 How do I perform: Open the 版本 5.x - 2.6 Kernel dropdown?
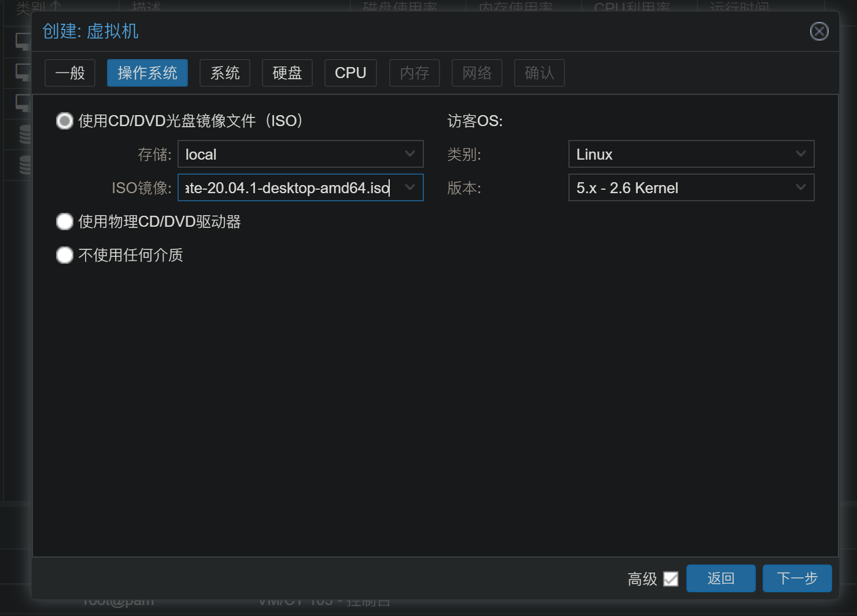pyautogui.click(x=800, y=187)
